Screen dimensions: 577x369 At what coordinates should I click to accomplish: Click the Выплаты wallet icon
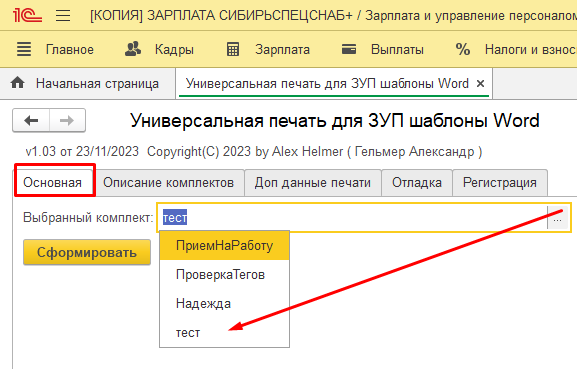348,49
